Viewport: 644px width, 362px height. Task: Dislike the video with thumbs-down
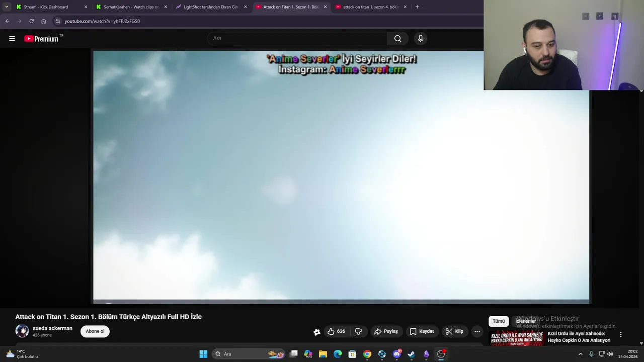click(x=358, y=331)
